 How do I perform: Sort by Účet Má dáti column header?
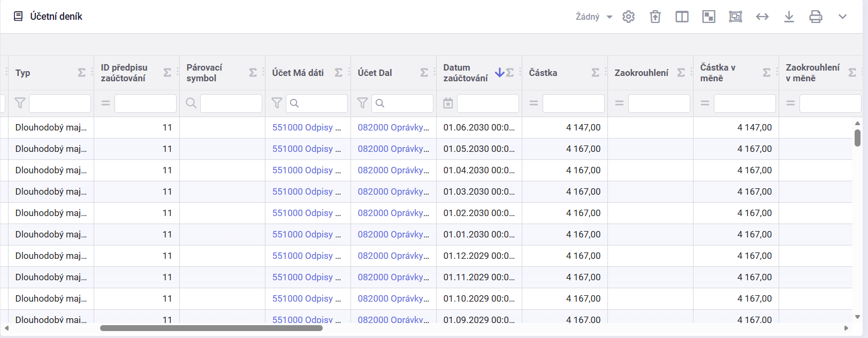click(x=298, y=73)
